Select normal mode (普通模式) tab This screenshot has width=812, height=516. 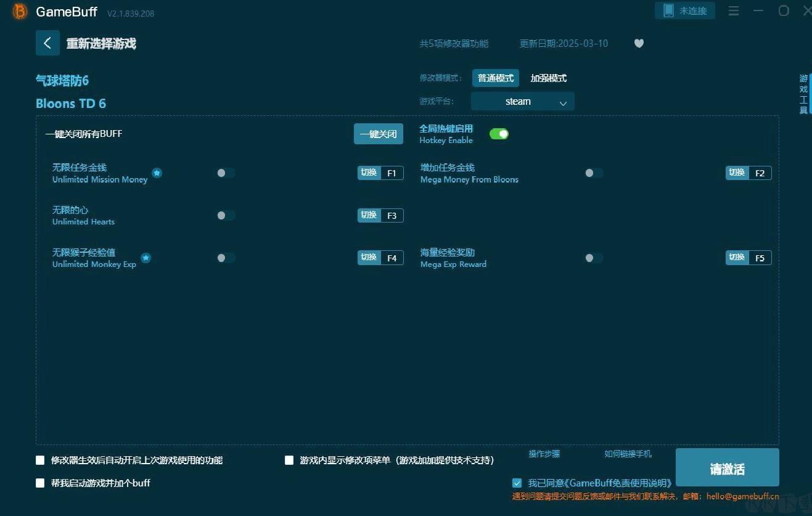pyautogui.click(x=496, y=78)
